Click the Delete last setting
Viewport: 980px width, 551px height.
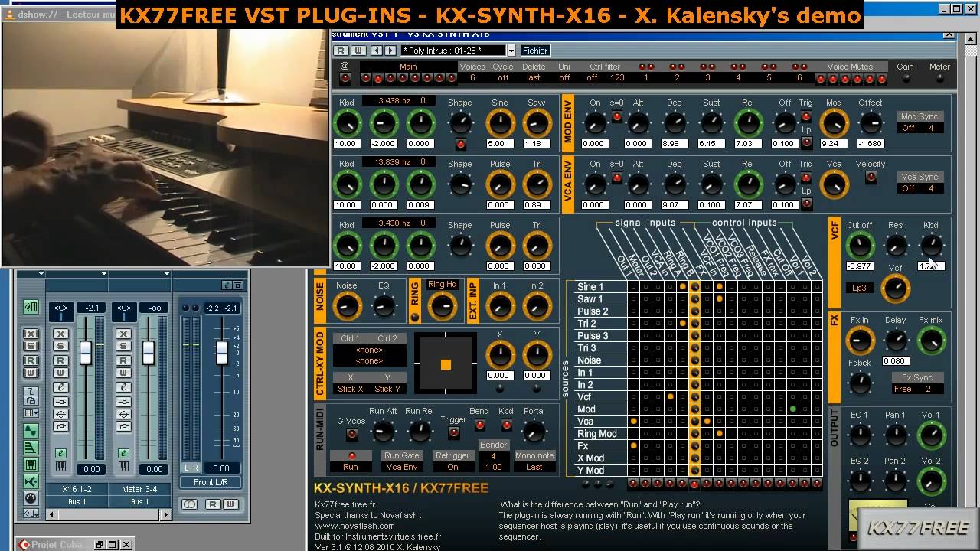[534, 78]
